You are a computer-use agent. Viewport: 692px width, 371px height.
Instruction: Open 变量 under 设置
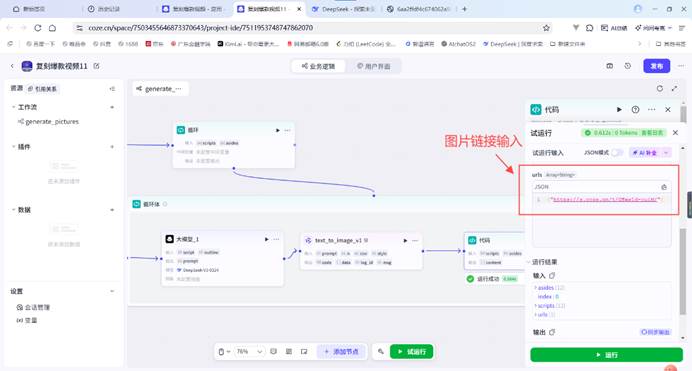pyautogui.click(x=27, y=320)
